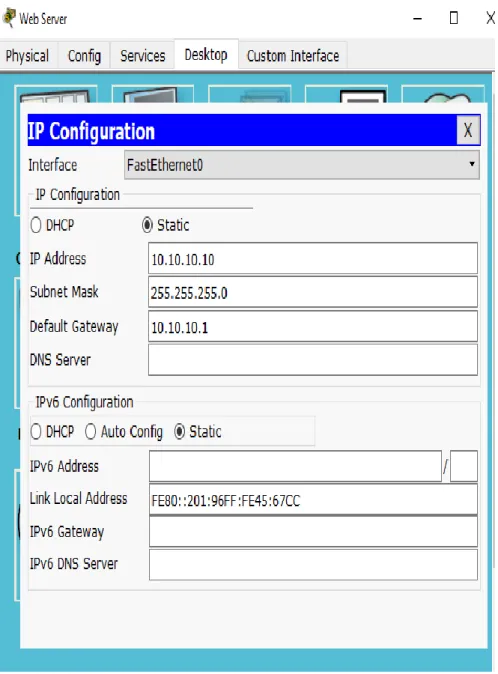The width and height of the screenshot is (498, 674).
Task: Click the IPv6 Address input field
Action: click(x=295, y=466)
